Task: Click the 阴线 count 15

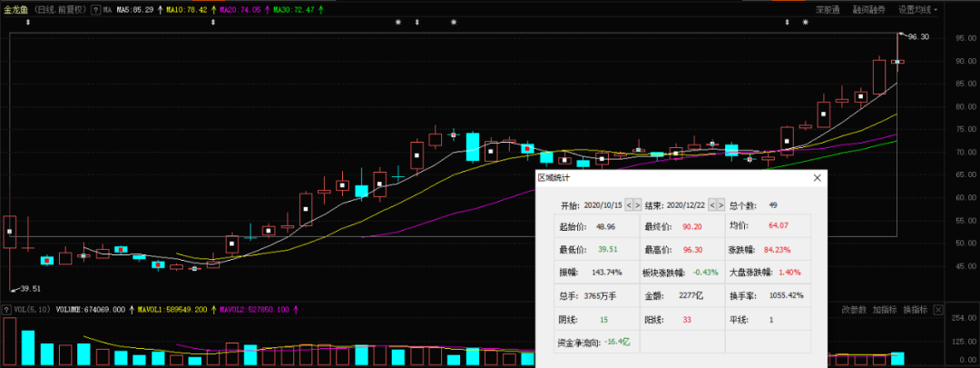Action: [x=603, y=319]
